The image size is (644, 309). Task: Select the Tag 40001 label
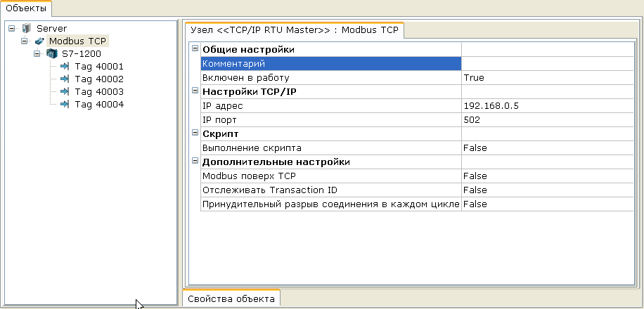tap(99, 67)
